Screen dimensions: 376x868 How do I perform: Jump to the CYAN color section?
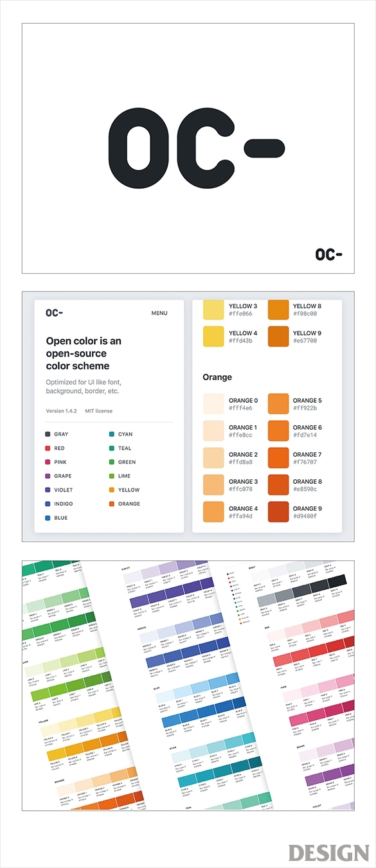121,434
